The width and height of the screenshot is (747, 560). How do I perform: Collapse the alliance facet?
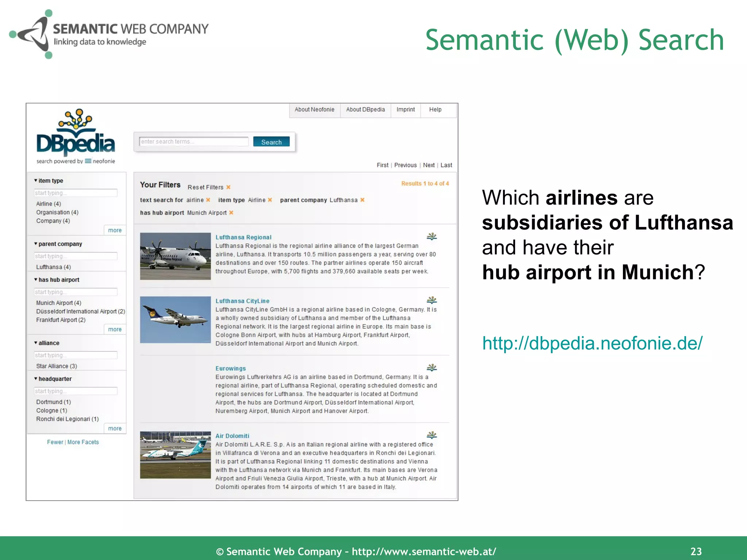pos(36,343)
